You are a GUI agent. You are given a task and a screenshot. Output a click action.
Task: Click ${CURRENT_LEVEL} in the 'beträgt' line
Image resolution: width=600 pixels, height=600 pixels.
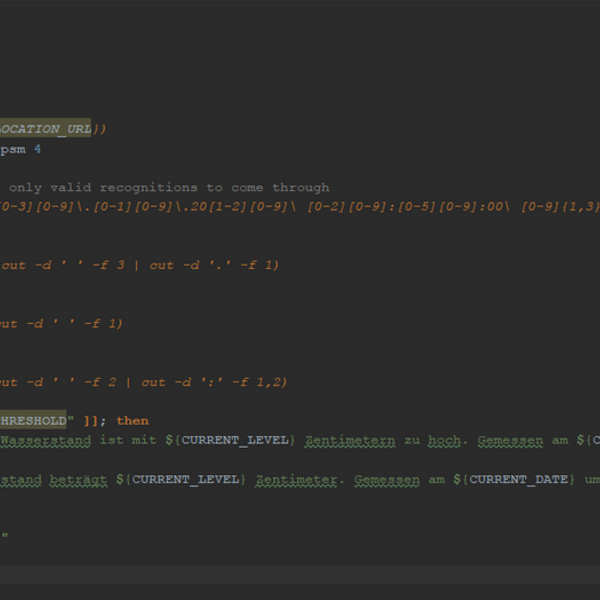pos(180,479)
